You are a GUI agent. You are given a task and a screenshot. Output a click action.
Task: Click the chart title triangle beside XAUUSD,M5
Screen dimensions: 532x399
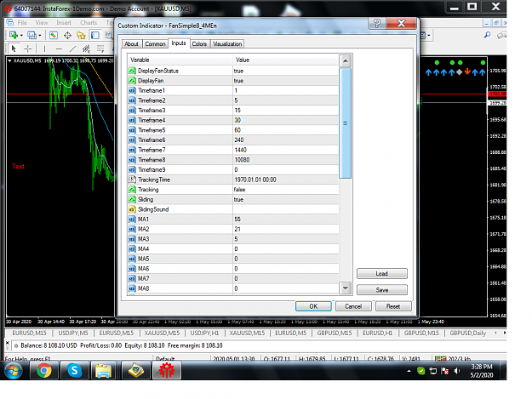click(10, 60)
